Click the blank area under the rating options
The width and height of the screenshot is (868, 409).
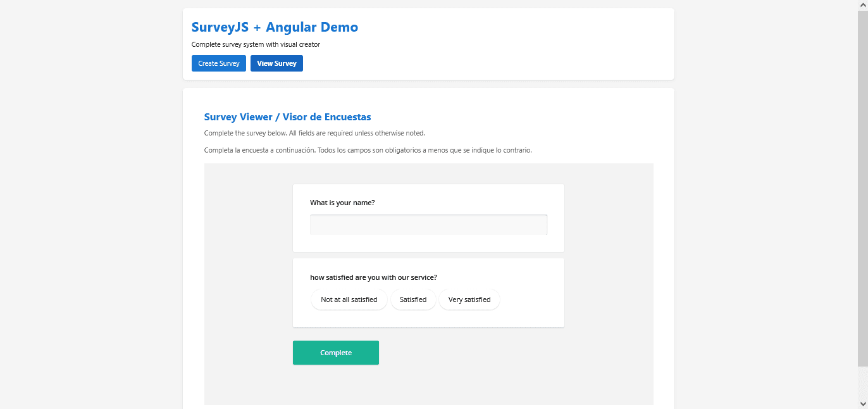(x=428, y=319)
